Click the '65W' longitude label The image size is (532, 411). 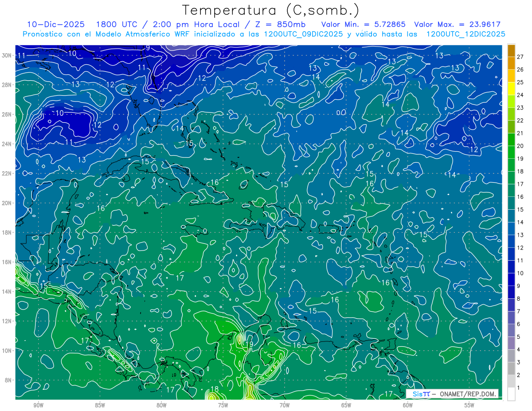click(x=346, y=405)
